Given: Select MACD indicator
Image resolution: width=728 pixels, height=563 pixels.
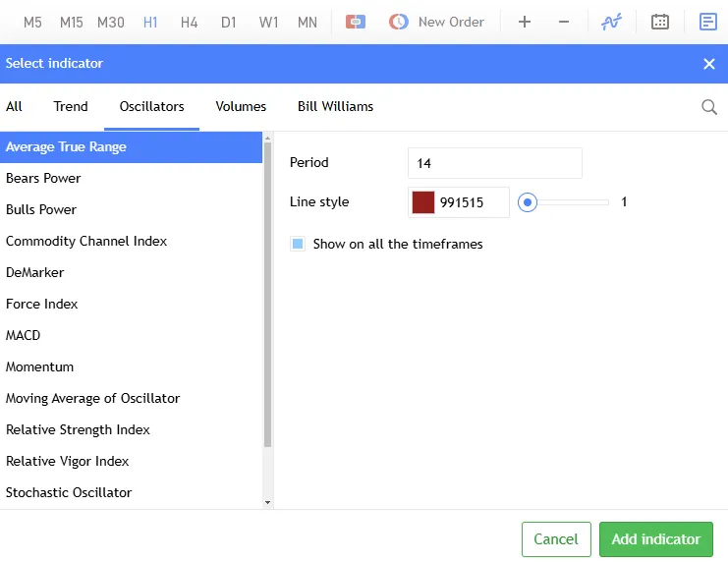Looking at the screenshot, I should 131,336.
